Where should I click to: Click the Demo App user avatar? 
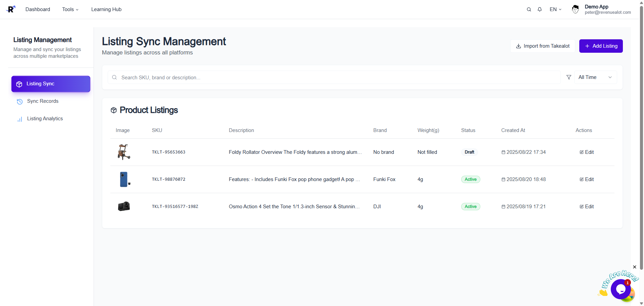click(576, 9)
